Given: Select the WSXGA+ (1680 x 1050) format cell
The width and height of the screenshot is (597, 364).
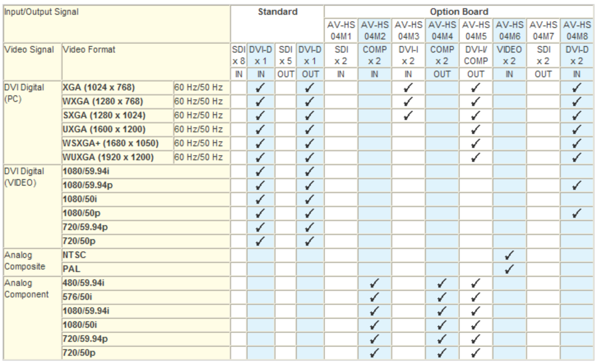Looking at the screenshot, I should pyautogui.click(x=117, y=143).
